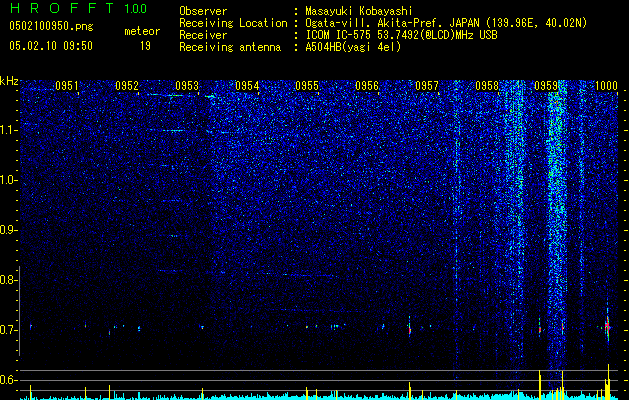The image size is (629, 400).
Task: Click the 1000 time marker
Action: click(606, 86)
